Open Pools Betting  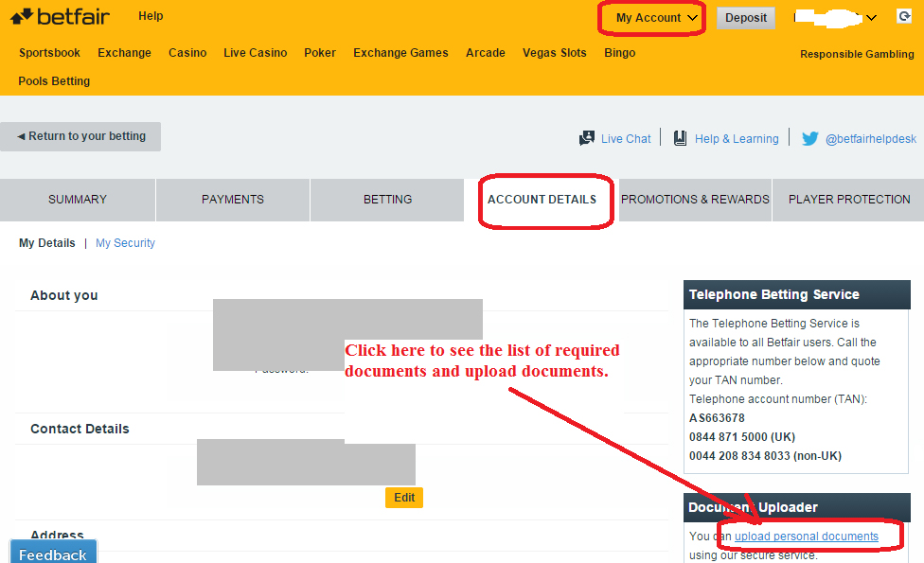(x=54, y=80)
